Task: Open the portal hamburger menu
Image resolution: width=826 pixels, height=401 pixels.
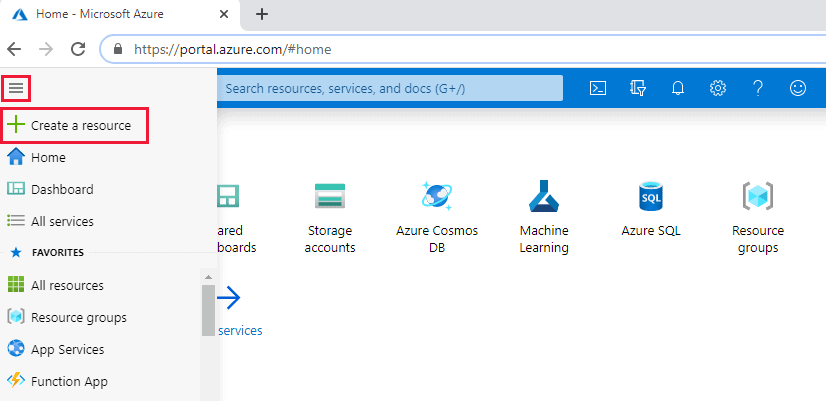Action: [16, 88]
